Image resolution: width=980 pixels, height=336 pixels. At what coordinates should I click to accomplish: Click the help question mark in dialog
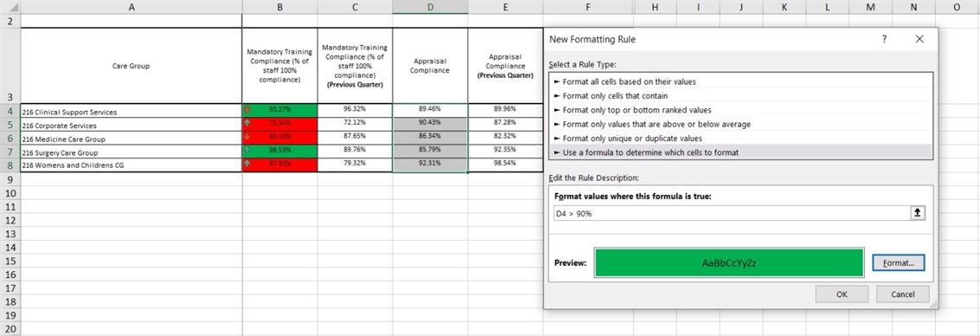pyautogui.click(x=884, y=39)
